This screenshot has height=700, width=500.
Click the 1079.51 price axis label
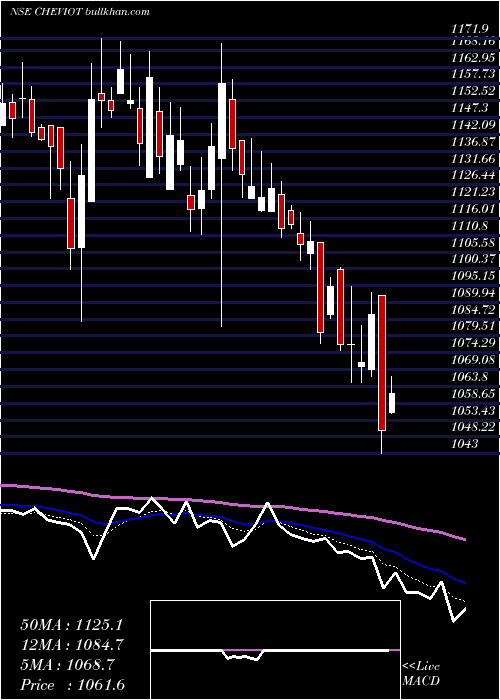473,326
